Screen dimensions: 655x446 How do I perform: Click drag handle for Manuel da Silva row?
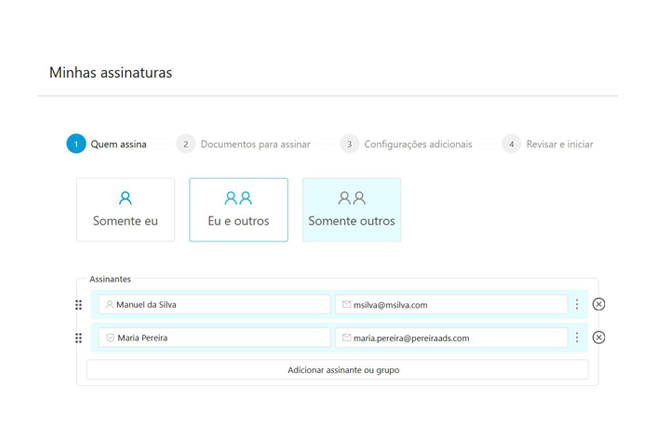coord(79,305)
